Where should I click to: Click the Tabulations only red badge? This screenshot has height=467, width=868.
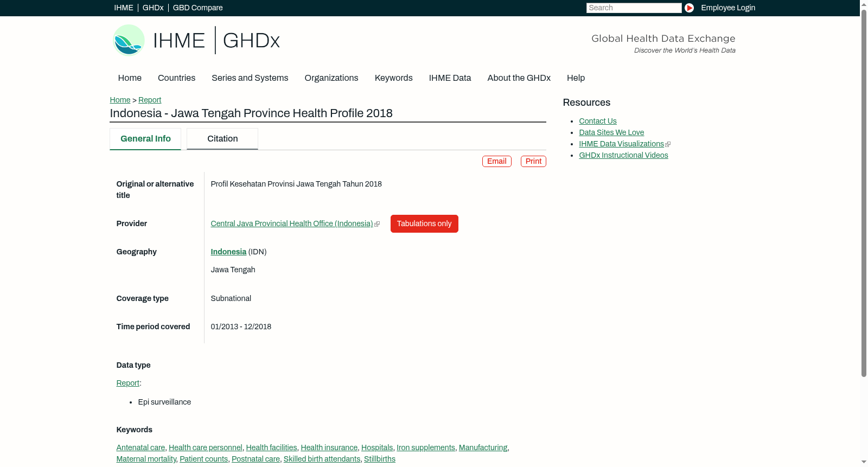coord(424,223)
